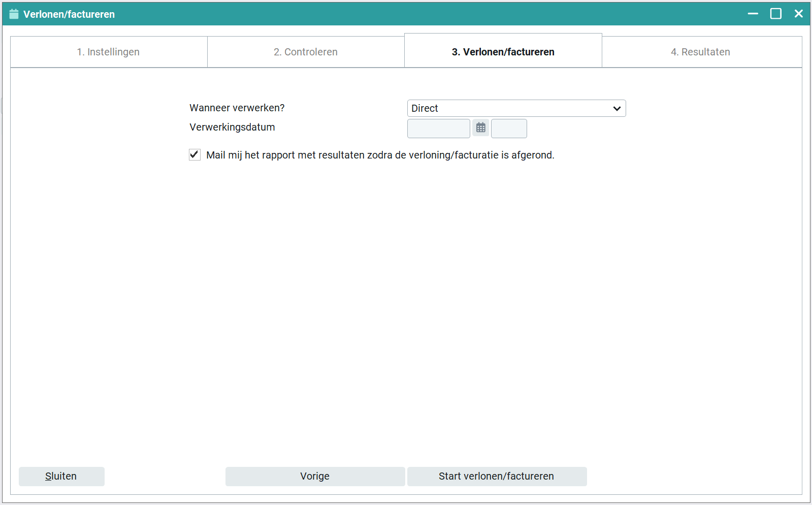Image resolution: width=812 pixels, height=505 pixels.
Task: Close the Verlonen/factureren window
Action: point(798,14)
